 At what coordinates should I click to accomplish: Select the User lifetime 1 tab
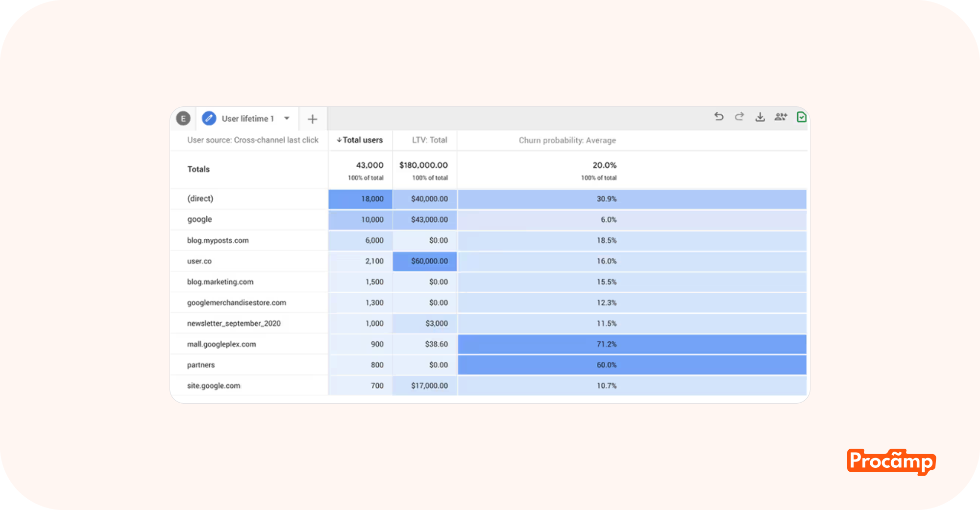pyautogui.click(x=247, y=119)
